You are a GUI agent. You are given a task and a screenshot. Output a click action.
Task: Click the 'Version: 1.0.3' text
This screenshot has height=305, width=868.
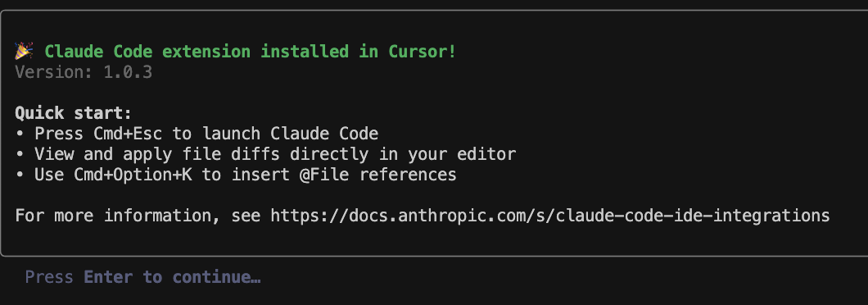click(x=84, y=72)
